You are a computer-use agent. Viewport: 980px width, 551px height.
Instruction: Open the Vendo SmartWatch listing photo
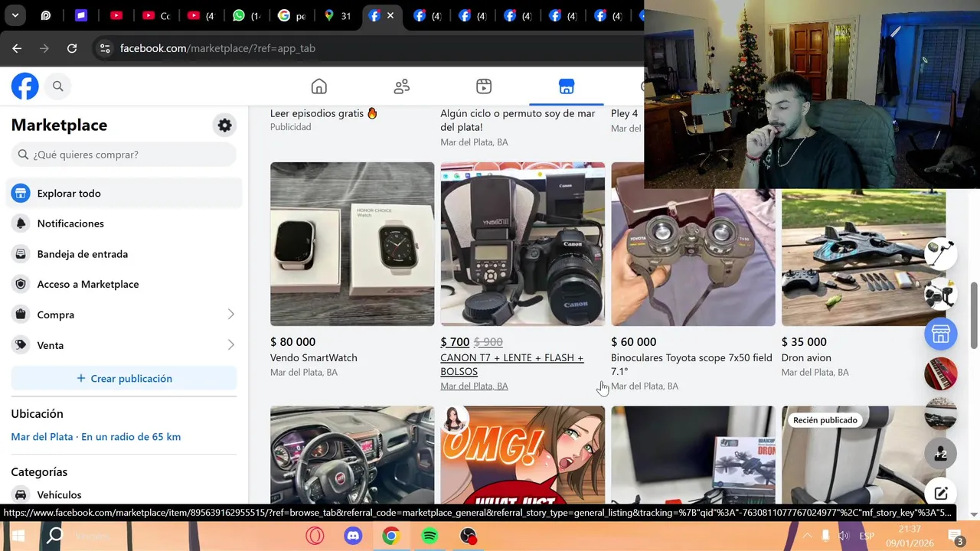[x=352, y=244]
